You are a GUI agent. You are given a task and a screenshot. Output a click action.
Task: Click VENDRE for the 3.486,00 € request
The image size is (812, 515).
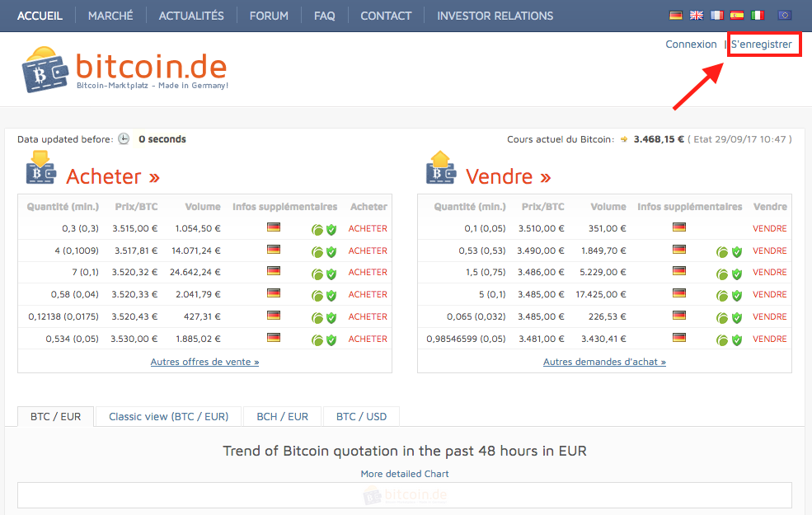tap(769, 272)
